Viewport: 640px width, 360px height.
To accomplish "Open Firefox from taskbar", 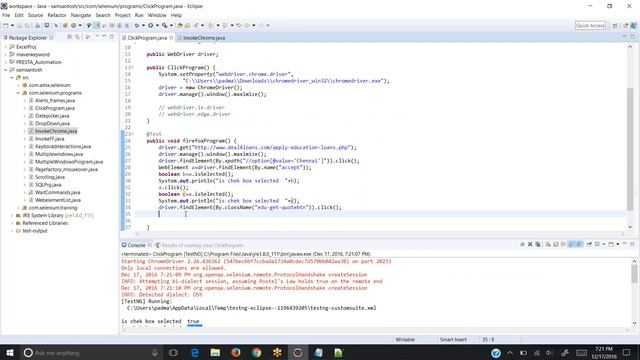I will [x=236, y=352].
